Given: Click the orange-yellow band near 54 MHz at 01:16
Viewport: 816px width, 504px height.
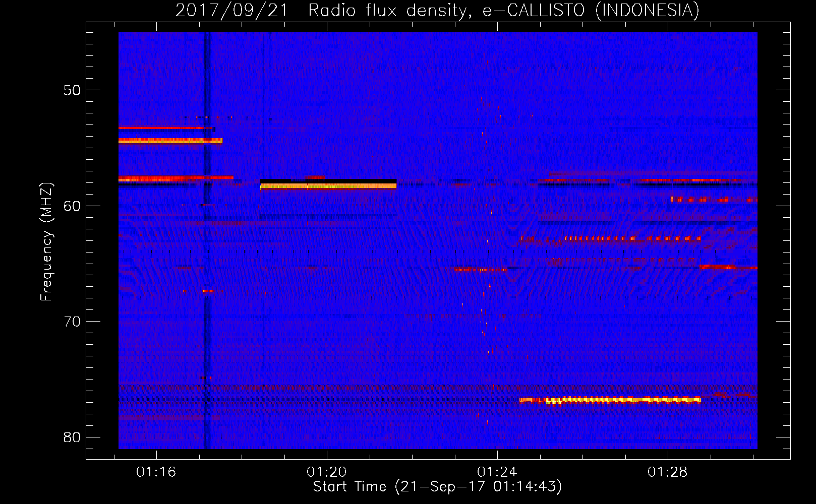Looking at the screenshot, I should coord(170,141).
